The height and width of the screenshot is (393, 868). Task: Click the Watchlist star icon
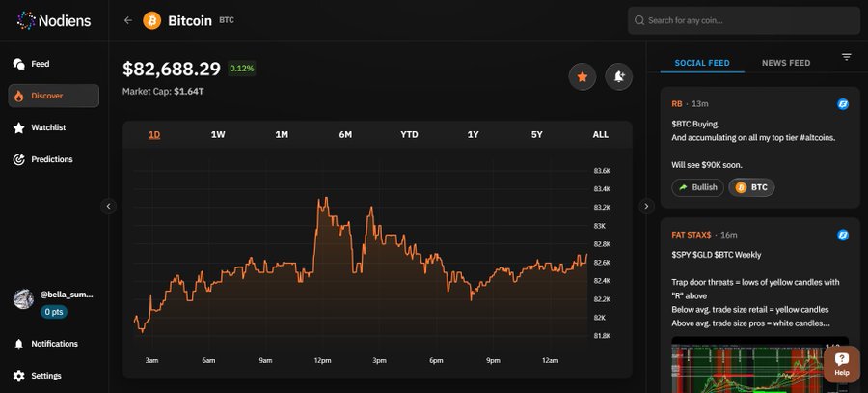click(x=19, y=128)
